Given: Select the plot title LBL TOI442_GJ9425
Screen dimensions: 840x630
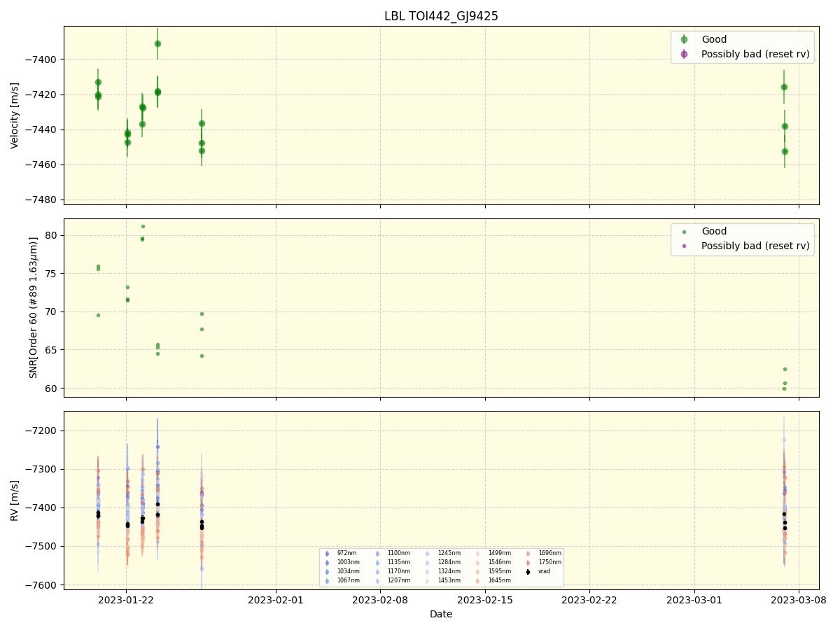Looking at the screenshot, I should pyautogui.click(x=441, y=16).
